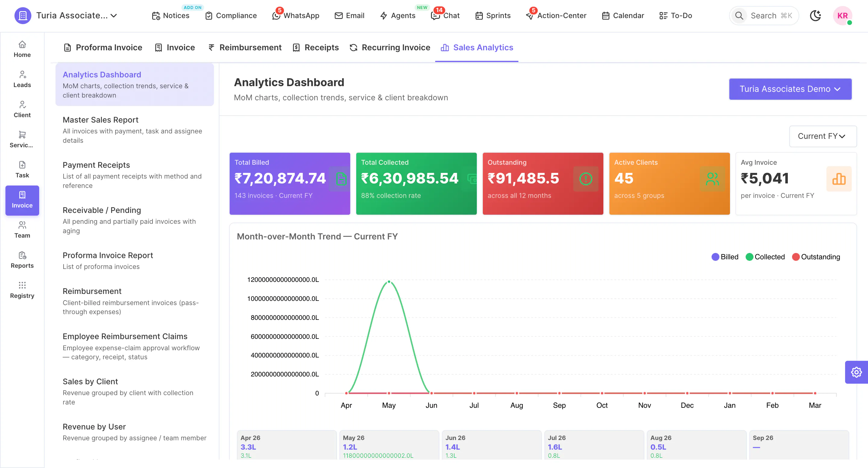Image resolution: width=868 pixels, height=468 pixels.
Task: Click the Search input field
Action: (764, 15)
